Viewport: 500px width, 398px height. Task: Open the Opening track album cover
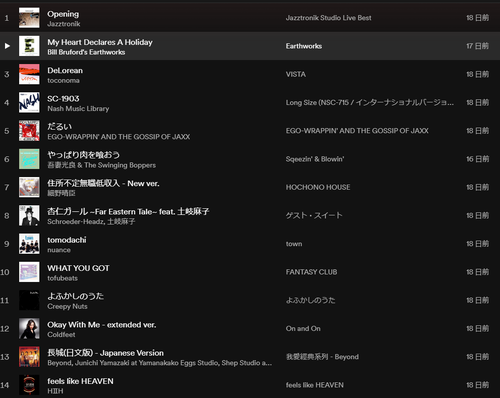(29, 18)
